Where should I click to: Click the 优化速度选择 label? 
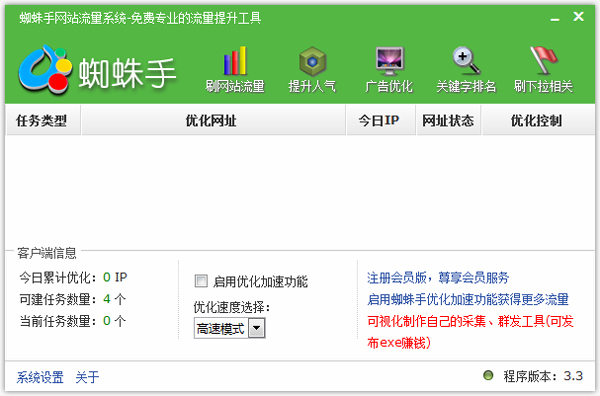[232, 307]
